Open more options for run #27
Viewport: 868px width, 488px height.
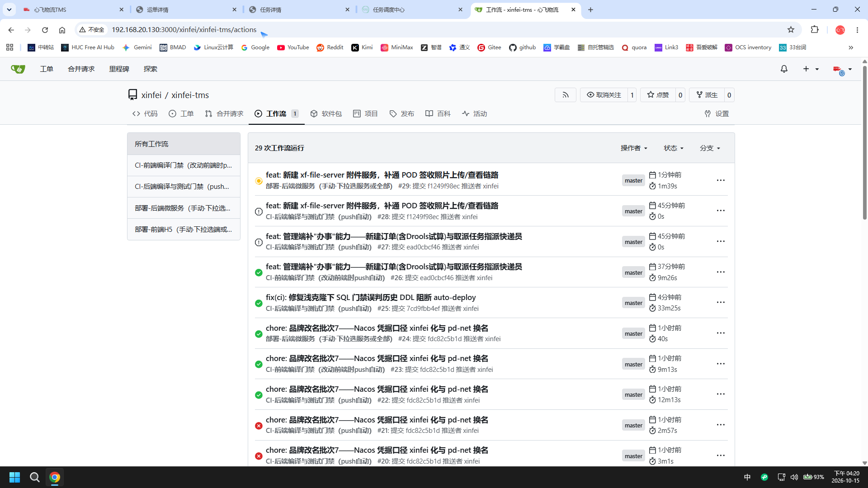point(721,242)
